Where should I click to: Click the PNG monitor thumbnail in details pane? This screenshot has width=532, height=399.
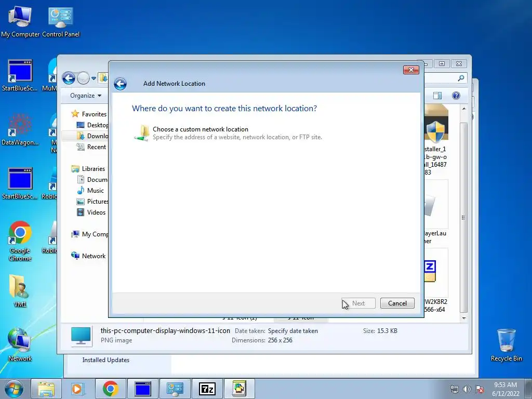[81, 336]
